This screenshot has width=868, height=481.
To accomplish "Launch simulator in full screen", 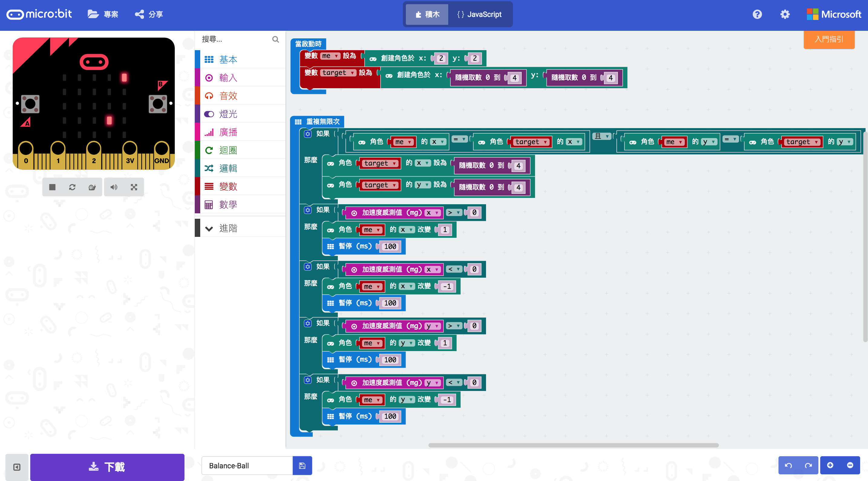I will coord(134,187).
